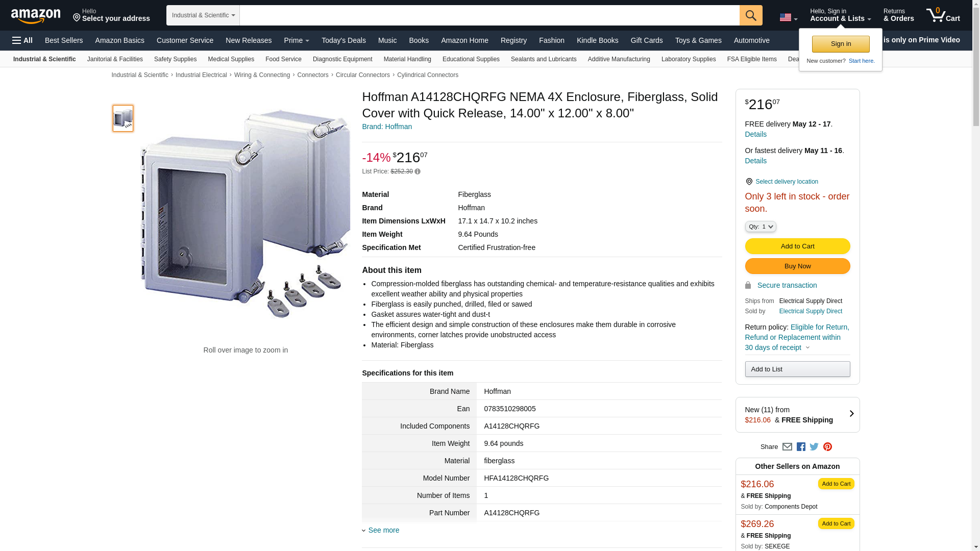Image resolution: width=980 pixels, height=551 pixels.
Task: Open the country flag language dropdown
Action: [788, 18]
